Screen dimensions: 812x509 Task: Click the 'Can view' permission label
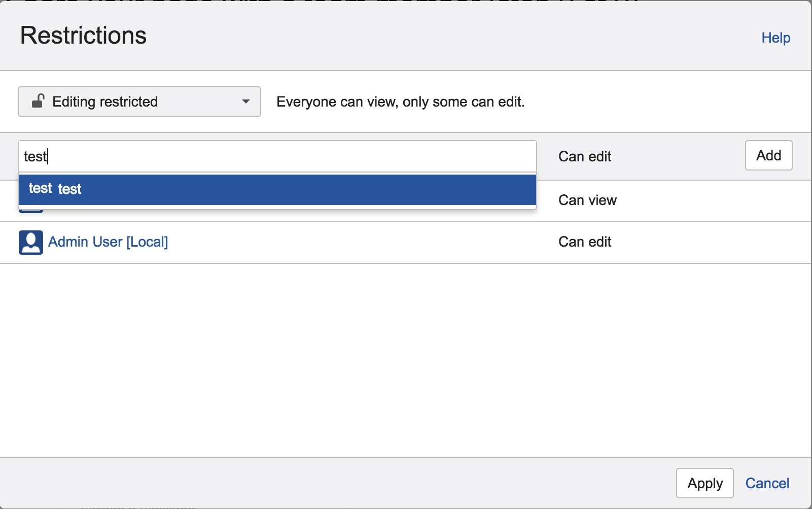point(587,200)
